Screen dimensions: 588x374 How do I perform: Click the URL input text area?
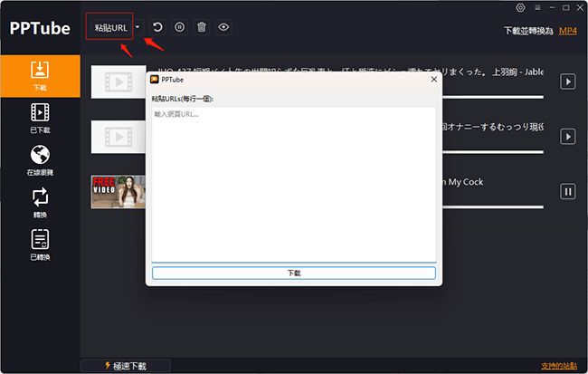(x=294, y=185)
